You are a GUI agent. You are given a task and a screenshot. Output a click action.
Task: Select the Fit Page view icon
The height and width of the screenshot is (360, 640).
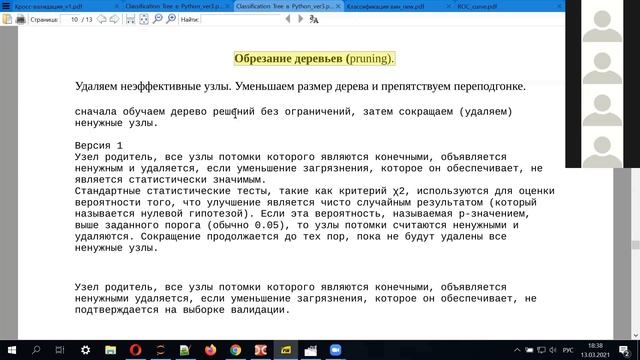(144, 19)
